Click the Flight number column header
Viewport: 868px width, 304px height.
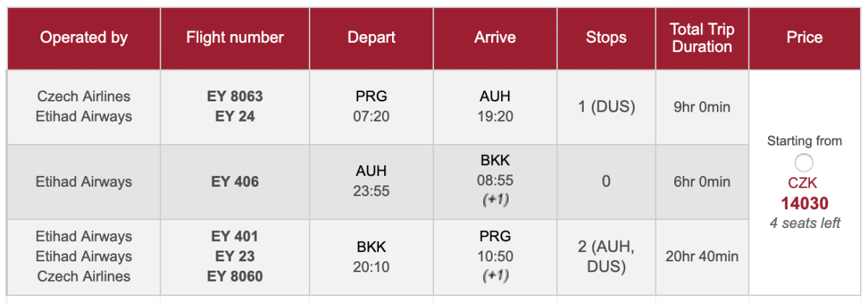tap(235, 38)
